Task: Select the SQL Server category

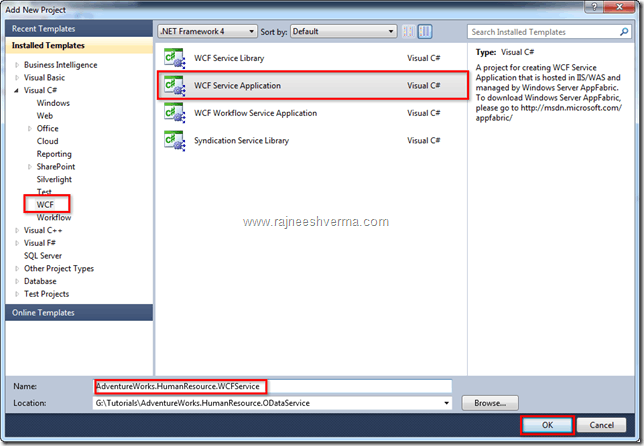Action: point(43,256)
